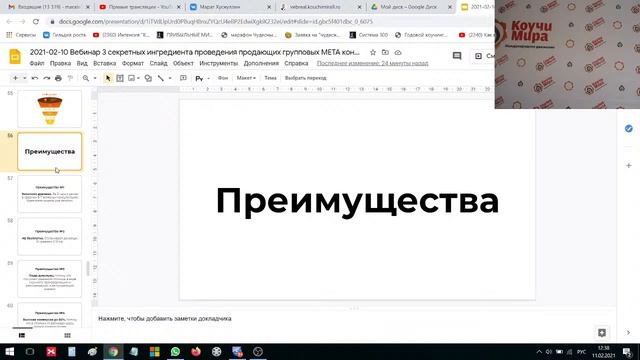Click the cloud save status icon
Screen dimensions: 640x360
(398, 52)
